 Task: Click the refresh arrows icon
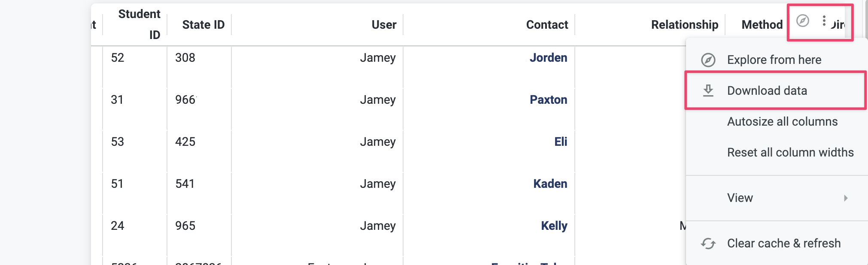point(708,244)
